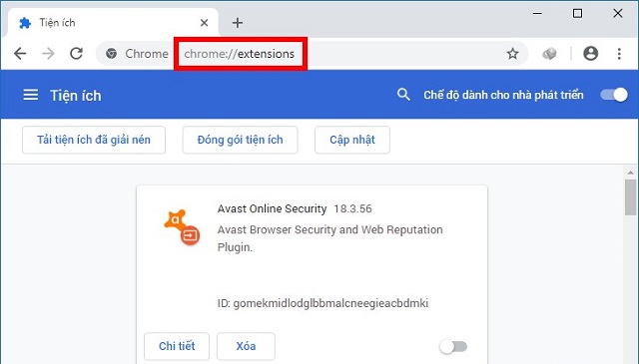The height and width of the screenshot is (364, 639).
Task: Open Chi tiết for Avast Online Security
Action: pos(177,346)
